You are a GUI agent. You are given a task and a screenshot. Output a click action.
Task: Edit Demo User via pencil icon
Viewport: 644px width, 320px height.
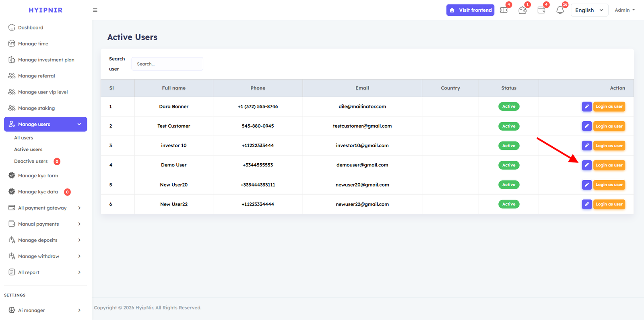pyautogui.click(x=587, y=165)
